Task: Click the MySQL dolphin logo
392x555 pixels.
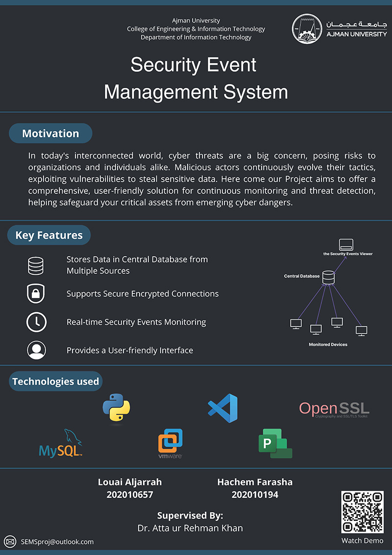Action: [x=61, y=444]
